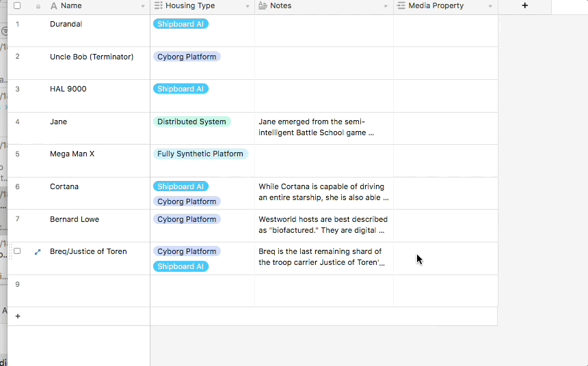Open the Notes column dropdown arrow
The width and height of the screenshot is (588, 366).
(x=386, y=6)
